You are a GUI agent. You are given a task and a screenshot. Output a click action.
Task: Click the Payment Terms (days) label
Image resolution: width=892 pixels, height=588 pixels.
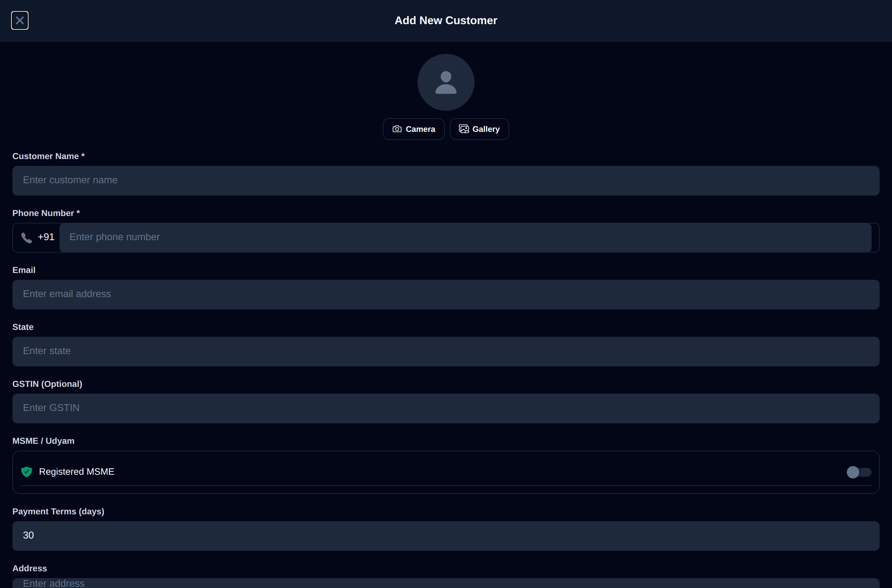[58, 512]
